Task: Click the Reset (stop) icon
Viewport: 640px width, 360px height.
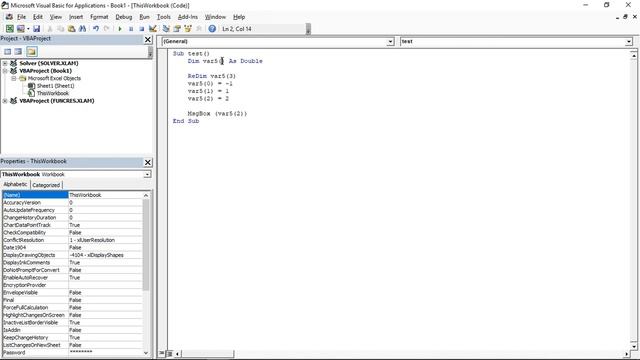Action: [142, 29]
